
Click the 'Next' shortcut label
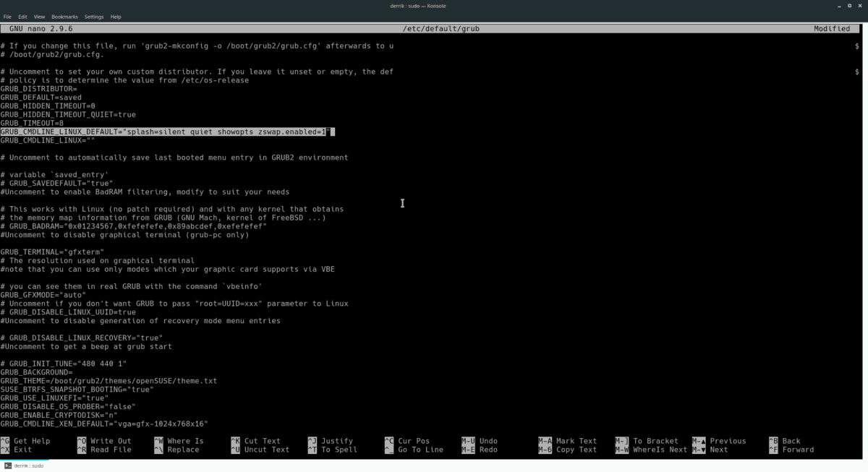(719, 450)
